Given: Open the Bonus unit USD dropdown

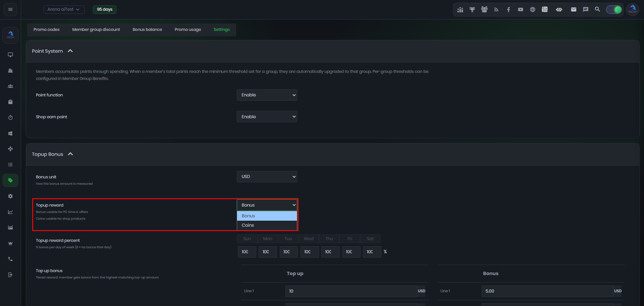Looking at the screenshot, I should [x=267, y=177].
